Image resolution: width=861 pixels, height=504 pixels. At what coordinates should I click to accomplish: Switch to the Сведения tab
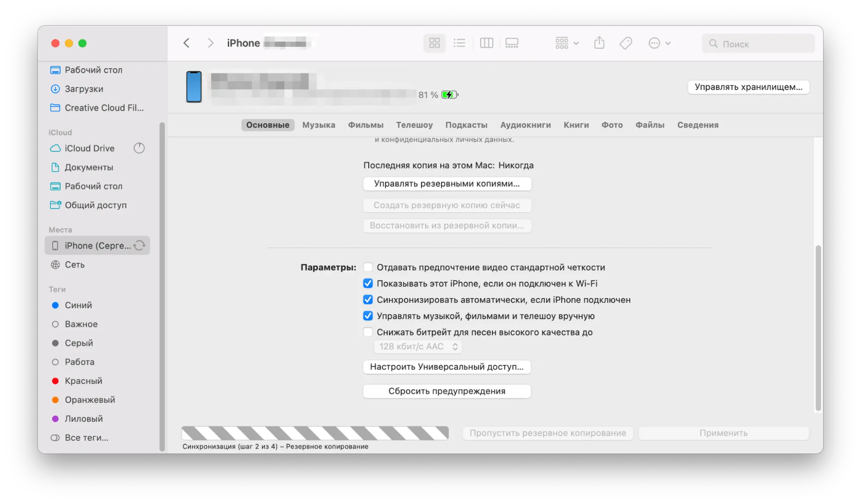point(698,125)
